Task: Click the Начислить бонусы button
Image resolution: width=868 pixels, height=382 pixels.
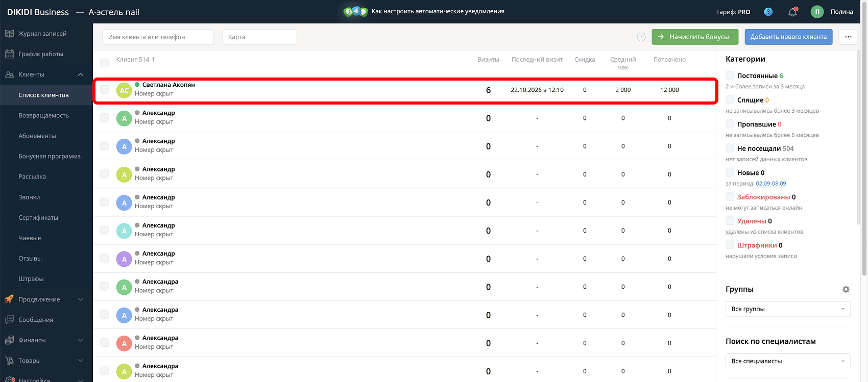Action: point(695,37)
